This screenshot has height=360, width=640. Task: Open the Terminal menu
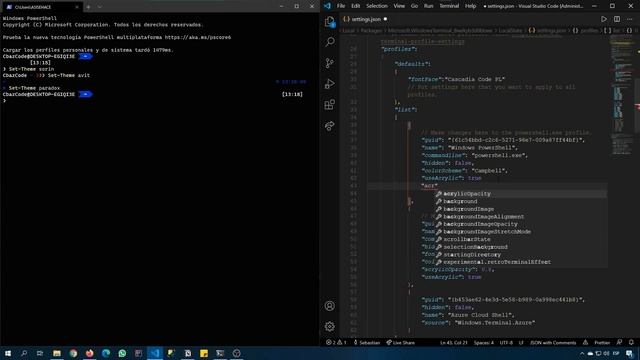point(449,6)
